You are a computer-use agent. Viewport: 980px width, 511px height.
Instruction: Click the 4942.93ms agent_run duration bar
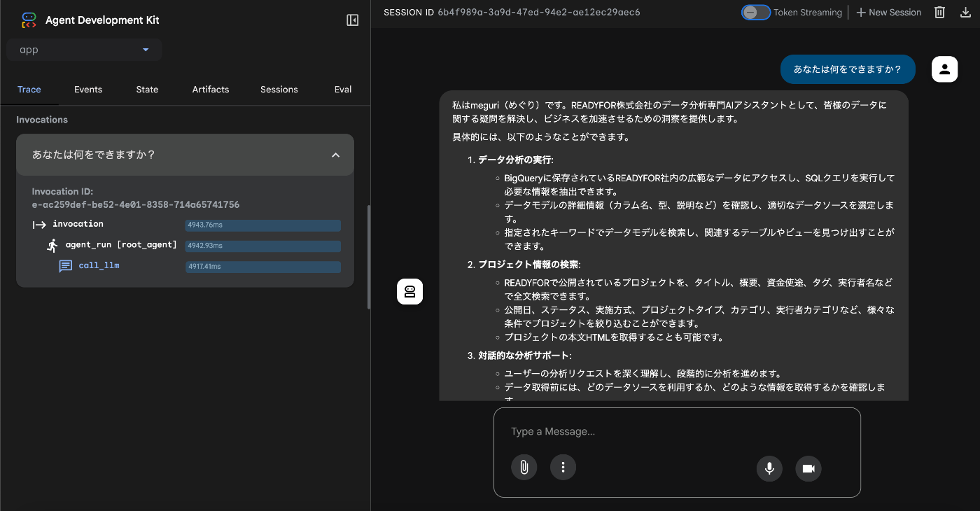pos(262,246)
